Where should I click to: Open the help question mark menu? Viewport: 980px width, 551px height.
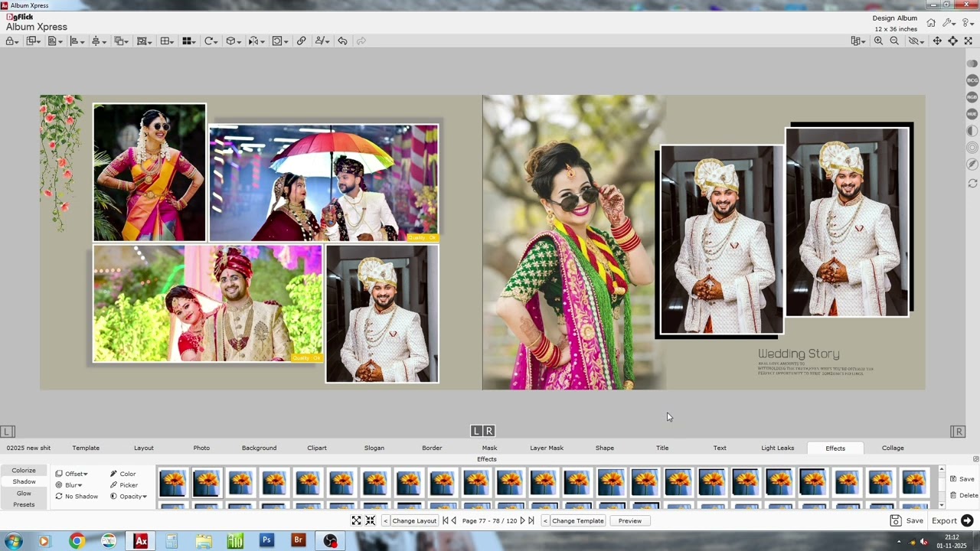pos(967,23)
